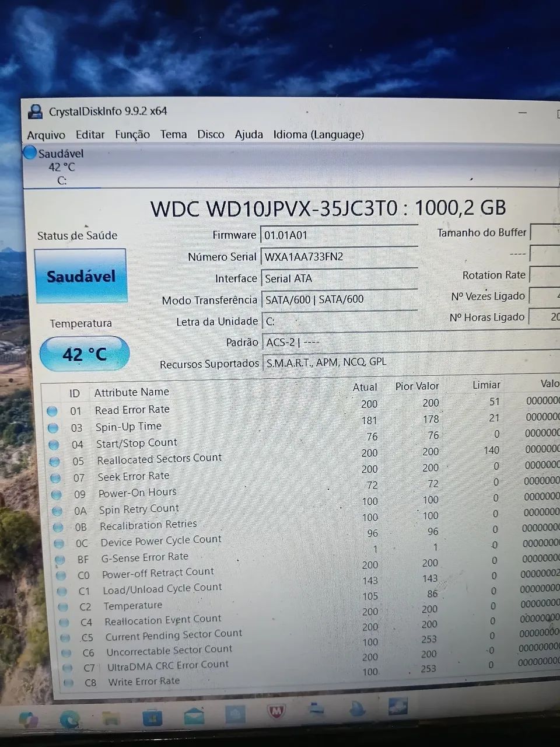Click the Attribute Name column header
Screen dimensions: 560x747
click(132, 392)
